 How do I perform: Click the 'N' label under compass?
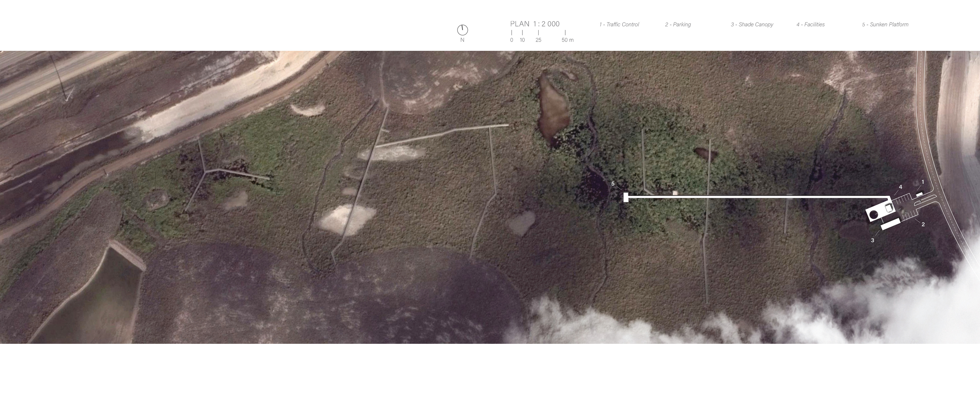[462, 40]
